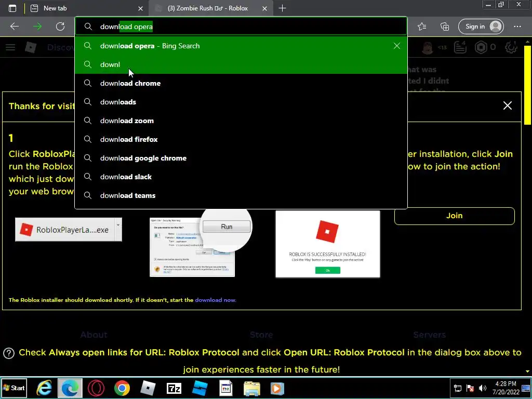Expand the RobloxPlayerLauncher download arrow

pyautogui.click(x=118, y=225)
